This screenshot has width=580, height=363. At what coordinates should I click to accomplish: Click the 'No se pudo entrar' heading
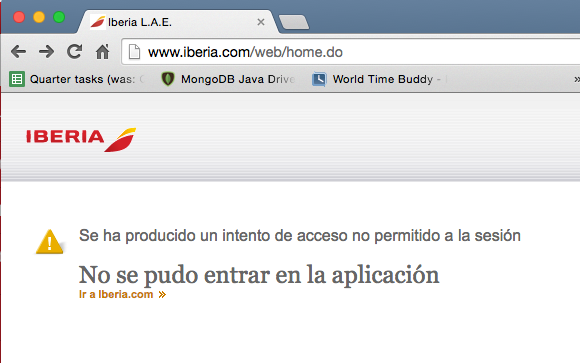[259, 275]
